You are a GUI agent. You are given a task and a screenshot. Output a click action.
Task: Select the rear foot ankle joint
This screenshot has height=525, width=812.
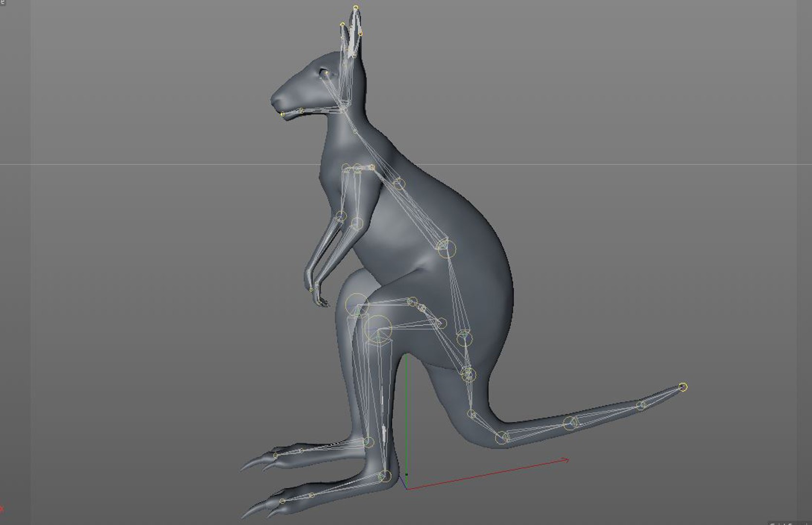coord(369,442)
